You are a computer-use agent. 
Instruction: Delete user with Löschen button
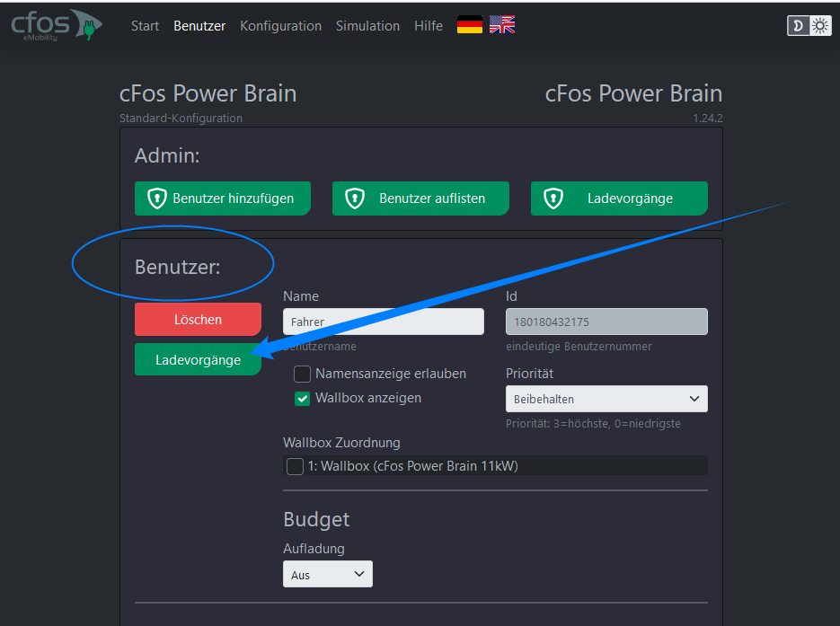[x=198, y=319]
